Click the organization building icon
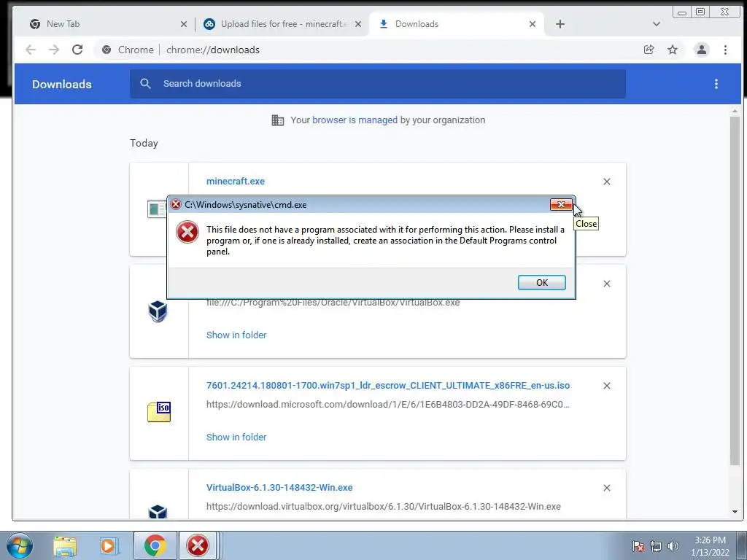 click(x=278, y=120)
